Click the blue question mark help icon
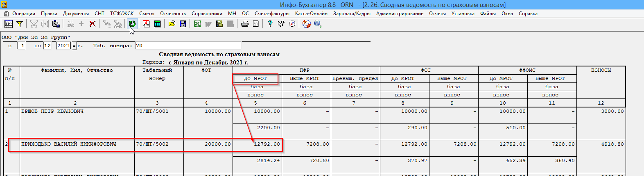 270,24
